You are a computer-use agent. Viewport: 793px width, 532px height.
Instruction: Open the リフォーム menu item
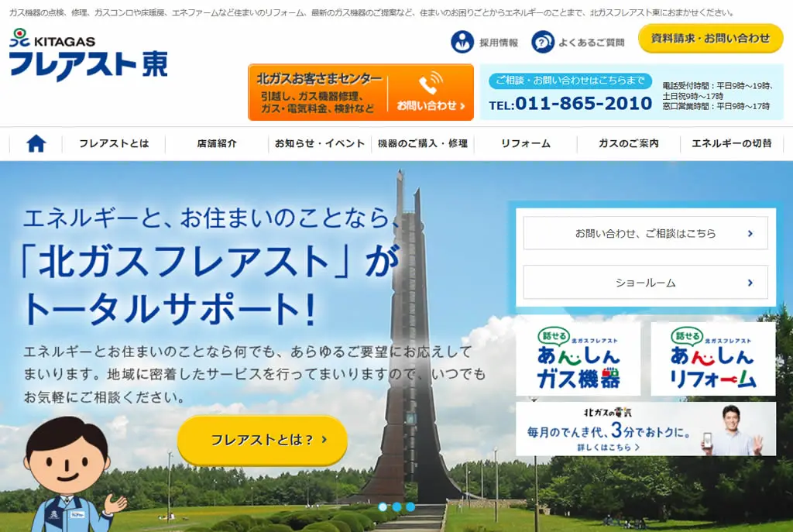[x=526, y=143]
